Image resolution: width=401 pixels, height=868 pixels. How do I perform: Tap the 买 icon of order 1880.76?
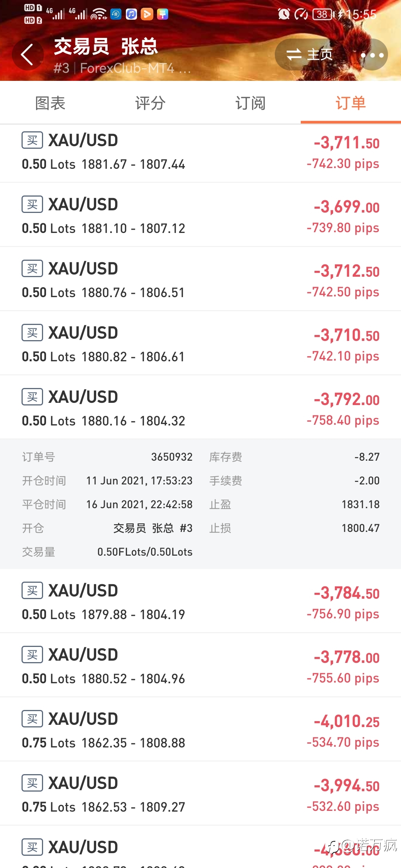coord(32,269)
